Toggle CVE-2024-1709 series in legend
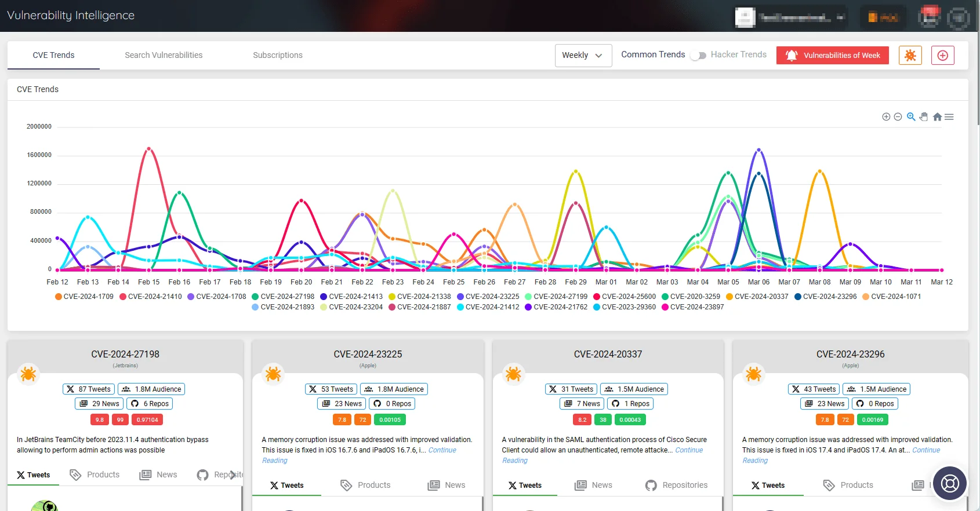Viewport: 980px width, 511px height. [84, 297]
